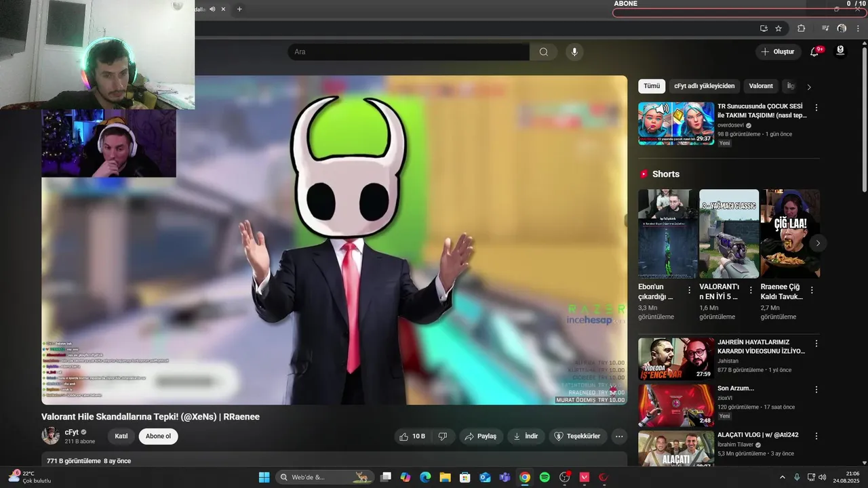Open cFyt channel name link
The image size is (868, 488).
(x=72, y=432)
